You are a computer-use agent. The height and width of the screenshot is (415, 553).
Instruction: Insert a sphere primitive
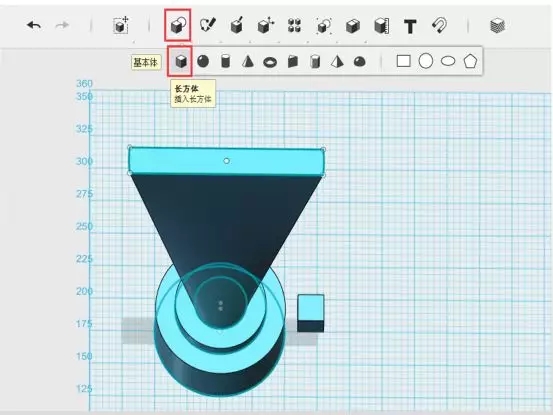[x=203, y=61]
